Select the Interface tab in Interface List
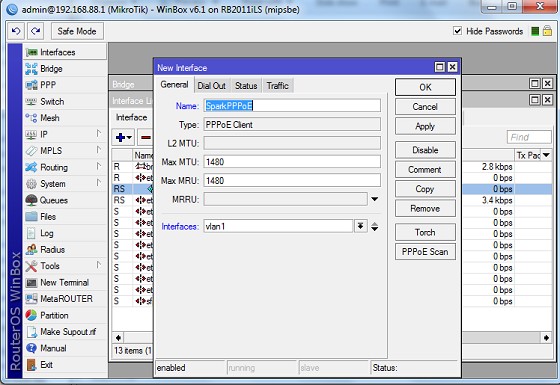Viewport: 560px width, 385px height. point(131,118)
